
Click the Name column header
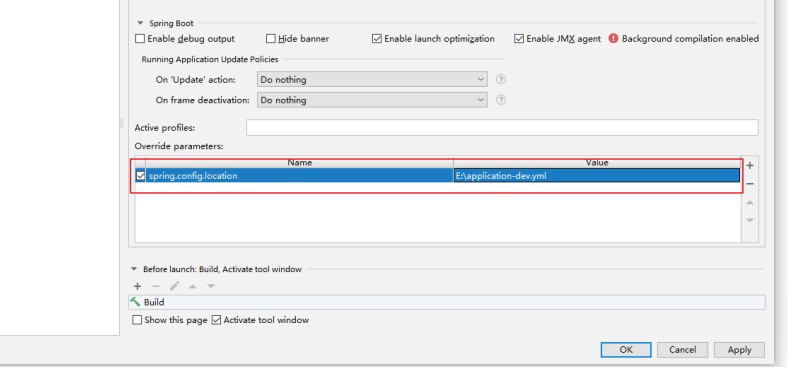click(300, 163)
